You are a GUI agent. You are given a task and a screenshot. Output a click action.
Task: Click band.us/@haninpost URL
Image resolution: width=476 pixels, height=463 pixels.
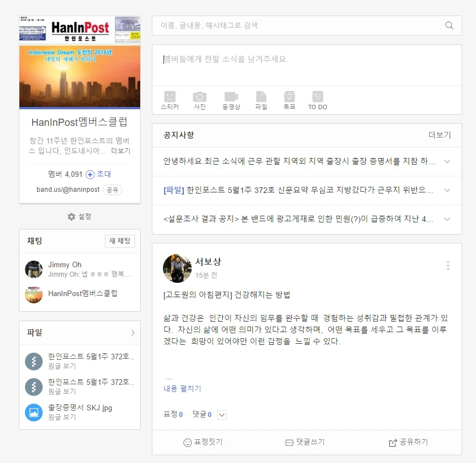pos(68,190)
